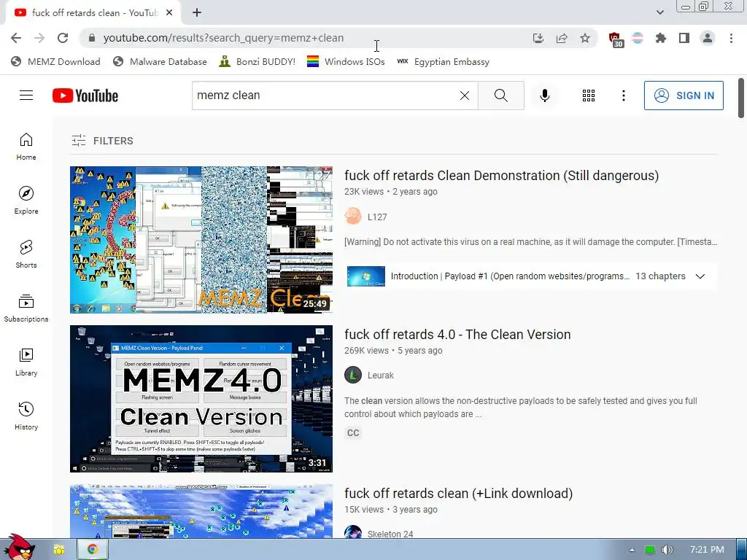Open Library in the sidebar
This screenshot has height=560, width=747.
tap(26, 362)
